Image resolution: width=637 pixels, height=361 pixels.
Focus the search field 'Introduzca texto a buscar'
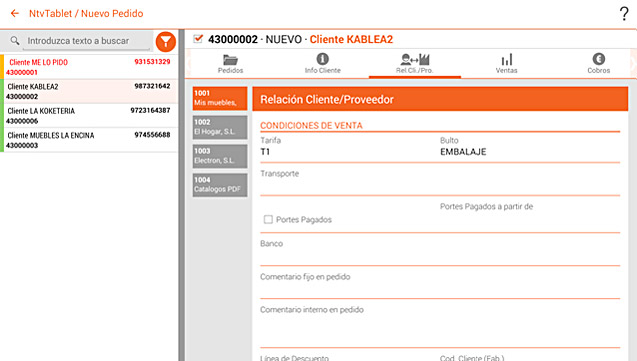(x=86, y=41)
